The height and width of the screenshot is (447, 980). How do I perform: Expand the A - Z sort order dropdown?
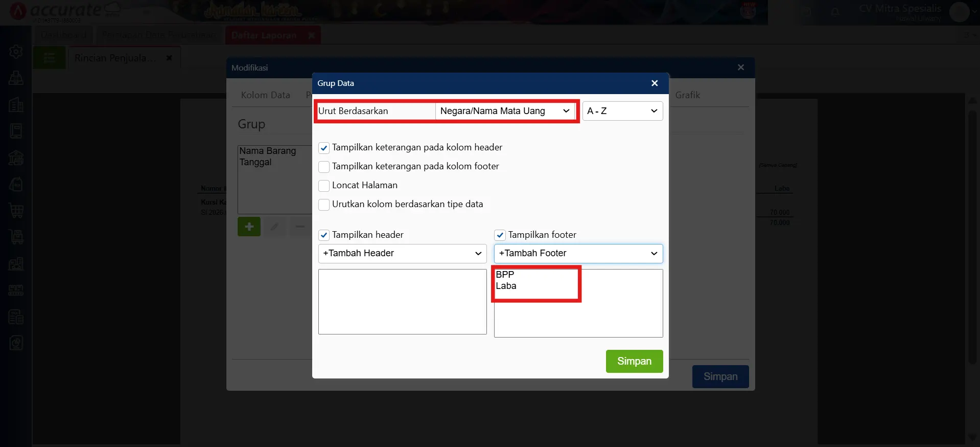pyautogui.click(x=622, y=111)
